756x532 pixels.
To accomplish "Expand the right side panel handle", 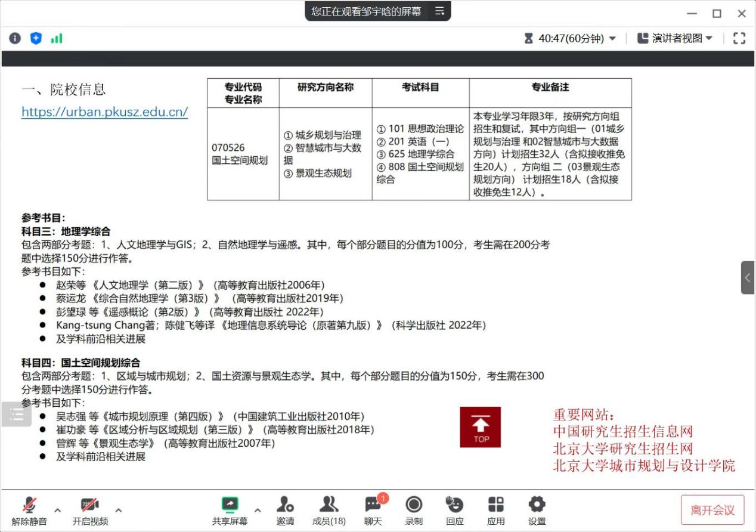I will click(748, 277).
